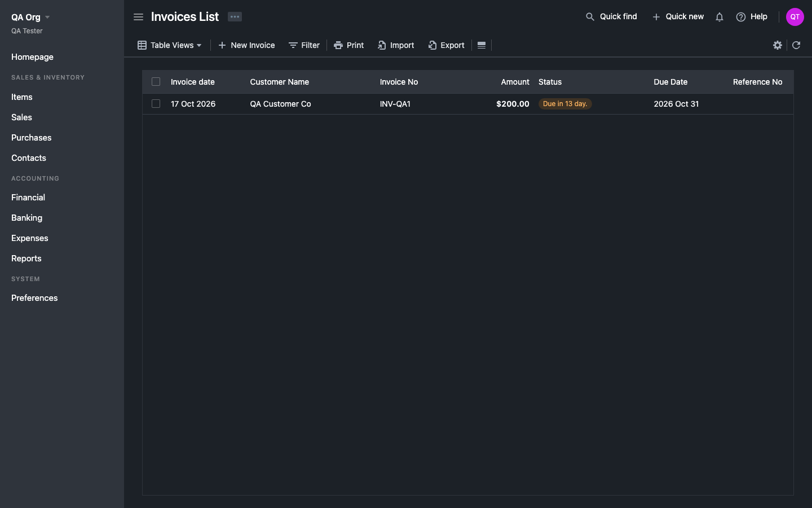This screenshot has width=812, height=508.
Task: Open the Sales section
Action: pos(21,117)
